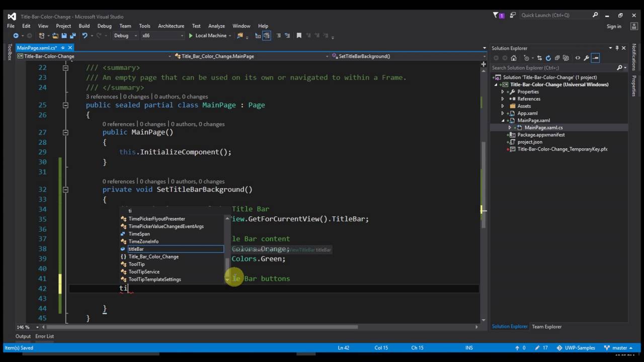Image resolution: width=644 pixels, height=362 pixels.
Task: Open the Build menu
Action: pos(84,26)
